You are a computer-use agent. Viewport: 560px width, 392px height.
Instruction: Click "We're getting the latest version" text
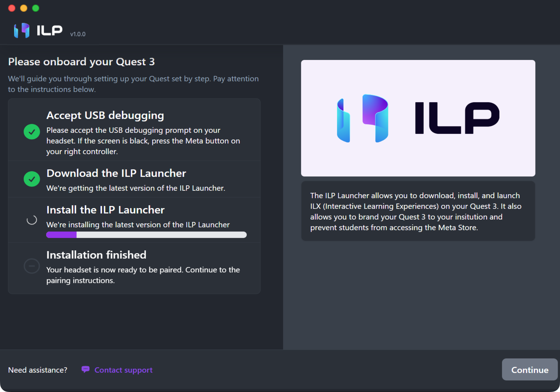[x=136, y=188]
